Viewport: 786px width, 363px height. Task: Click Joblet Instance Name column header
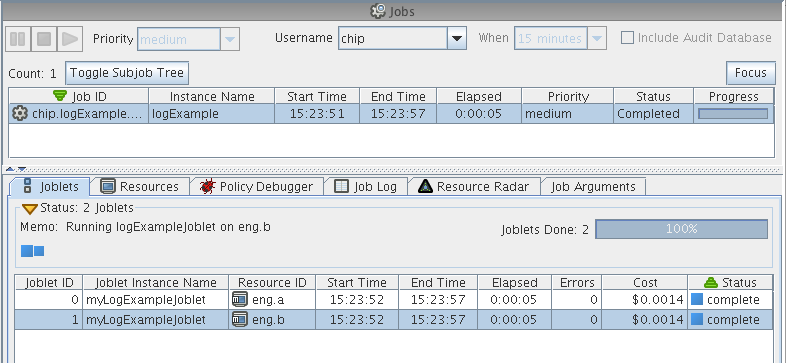(155, 282)
